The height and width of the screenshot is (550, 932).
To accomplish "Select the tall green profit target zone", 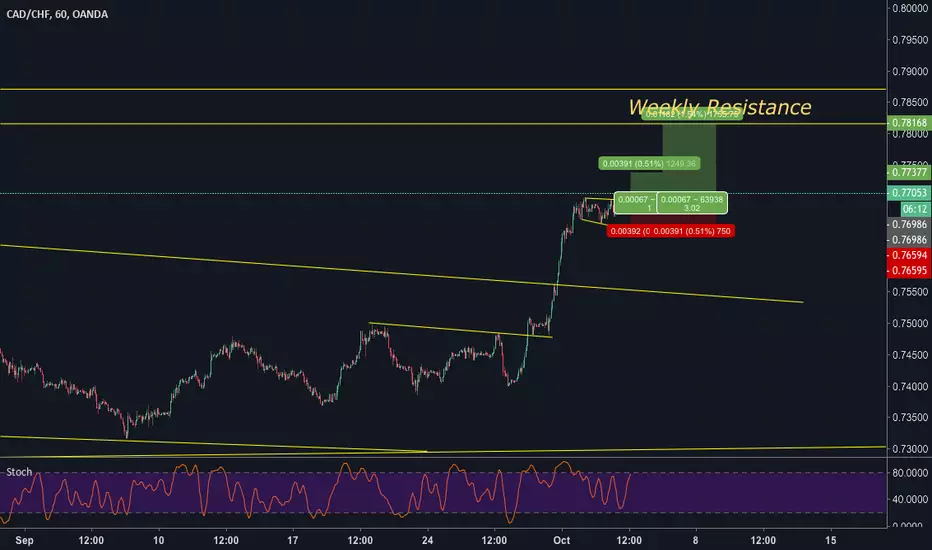I will [x=689, y=158].
